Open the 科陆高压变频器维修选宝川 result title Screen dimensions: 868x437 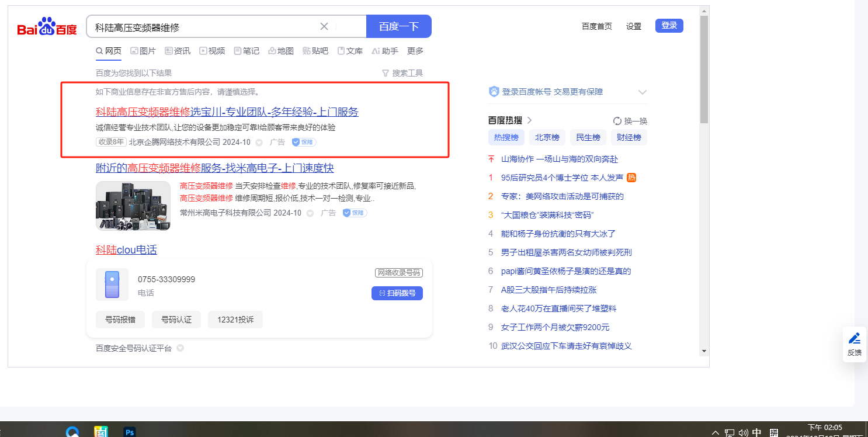(x=227, y=112)
